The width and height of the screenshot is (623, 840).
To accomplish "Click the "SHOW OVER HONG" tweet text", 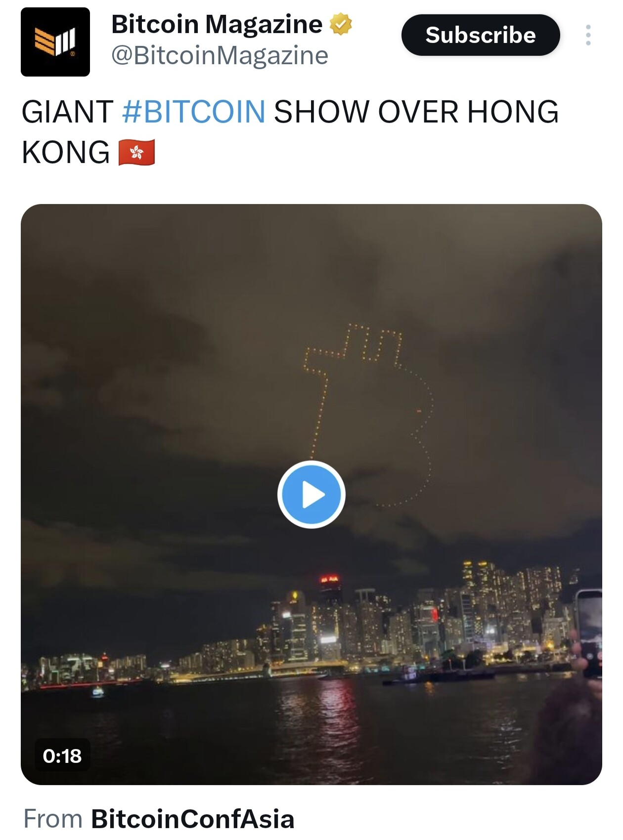I will click(416, 112).
